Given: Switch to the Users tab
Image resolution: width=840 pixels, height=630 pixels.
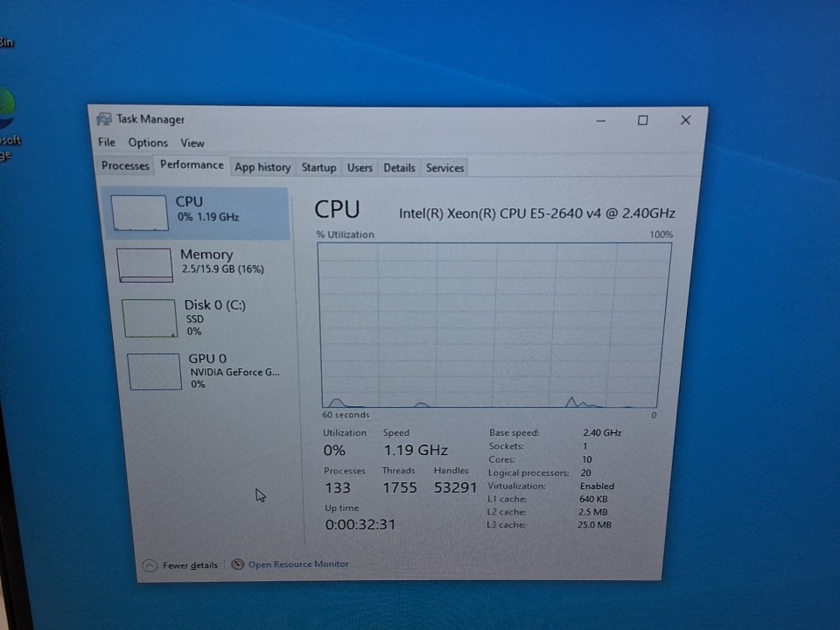Looking at the screenshot, I should 360,167.
